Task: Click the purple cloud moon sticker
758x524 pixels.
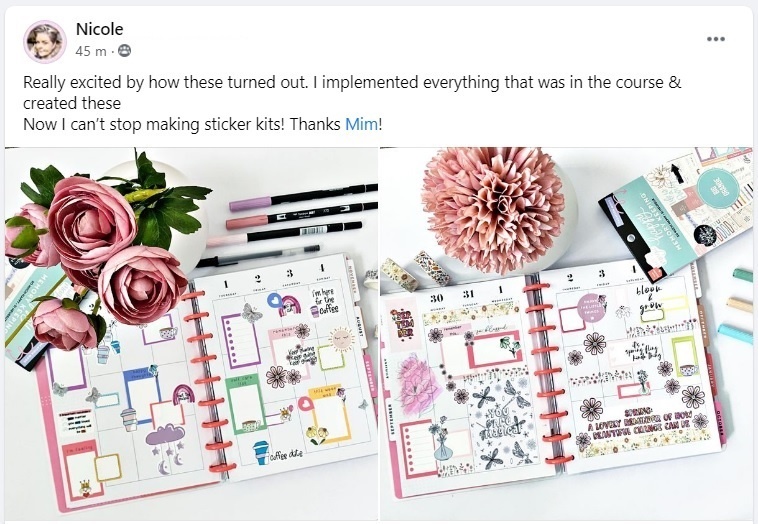Action: [x=165, y=448]
